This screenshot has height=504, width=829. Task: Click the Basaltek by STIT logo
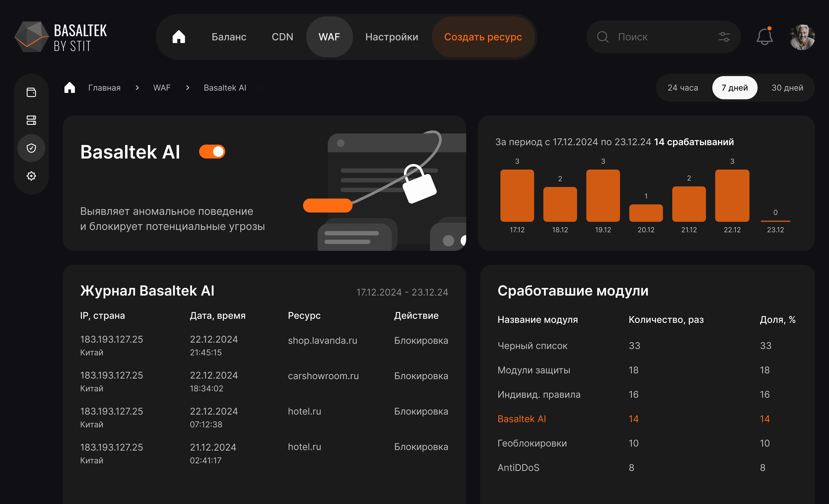(61, 37)
